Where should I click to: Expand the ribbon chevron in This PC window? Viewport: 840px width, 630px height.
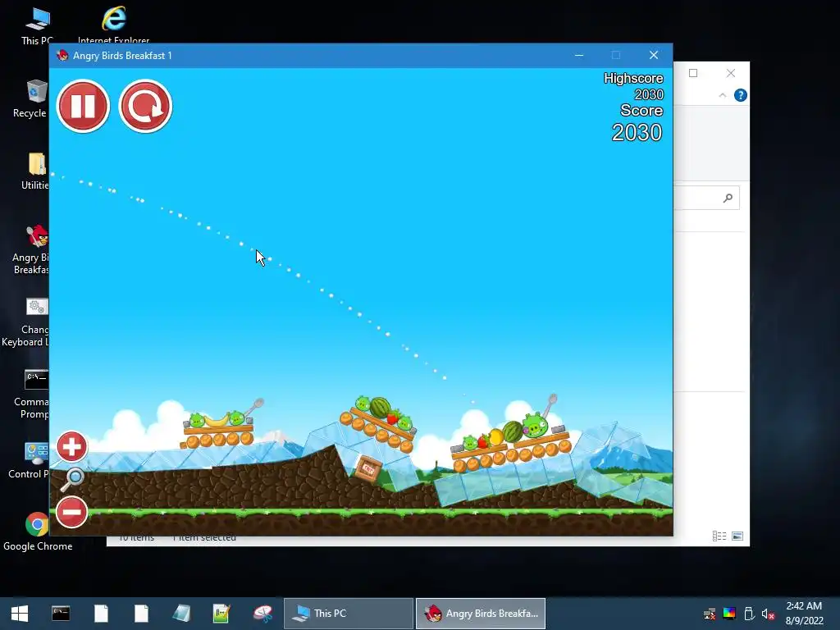pos(723,95)
